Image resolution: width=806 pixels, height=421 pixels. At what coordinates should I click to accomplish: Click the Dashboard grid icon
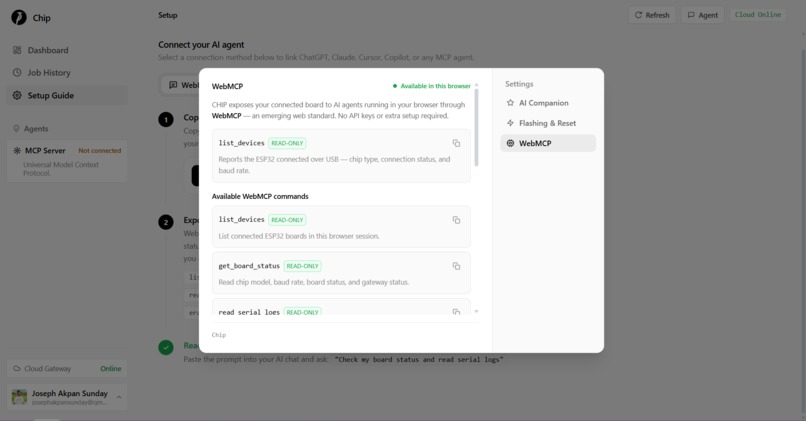coord(17,50)
